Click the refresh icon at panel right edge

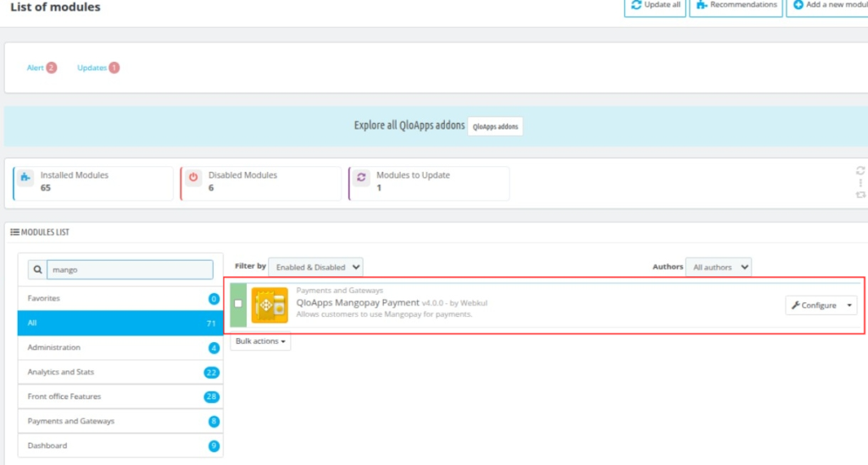pyautogui.click(x=860, y=170)
